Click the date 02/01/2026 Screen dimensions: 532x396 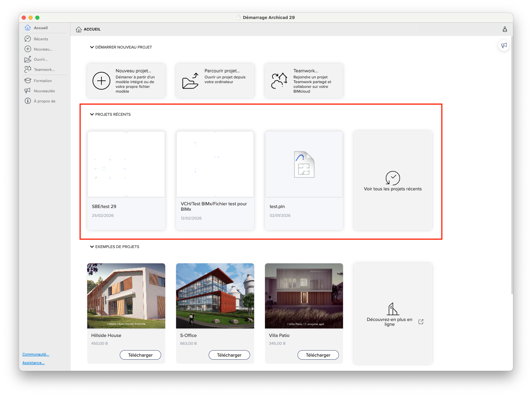click(x=280, y=215)
